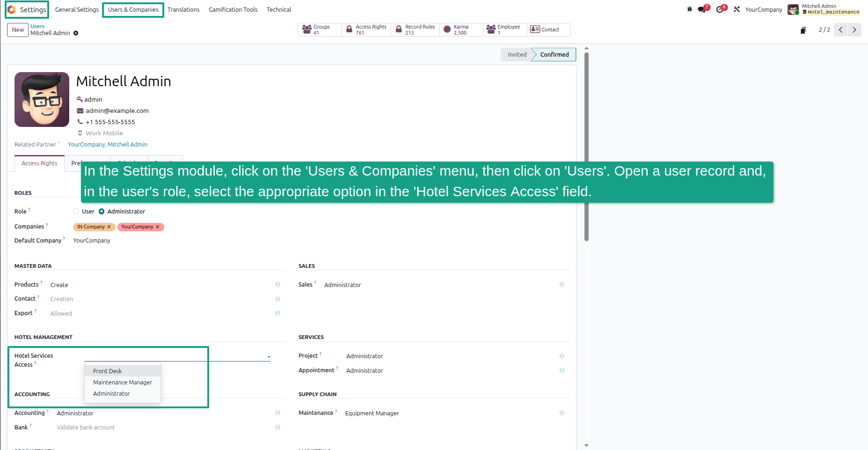
Task: Open YourCompany, Mitchell Admin partner link
Action: coord(108,145)
